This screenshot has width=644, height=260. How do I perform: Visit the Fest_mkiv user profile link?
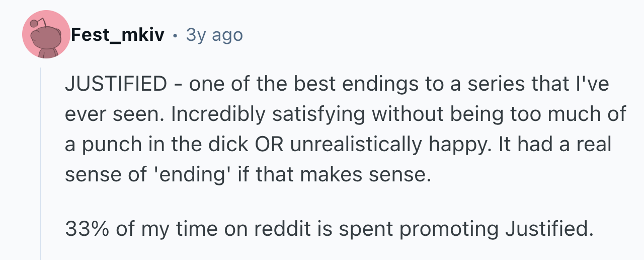(117, 35)
